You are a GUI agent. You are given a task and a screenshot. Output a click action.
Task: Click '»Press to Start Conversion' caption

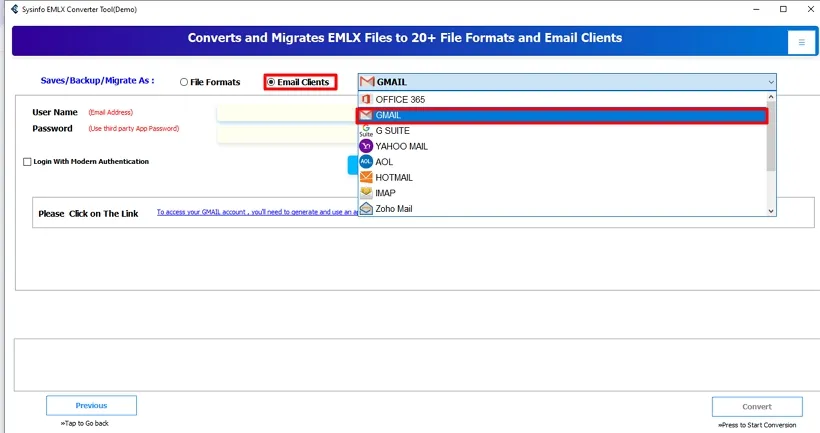click(757, 425)
